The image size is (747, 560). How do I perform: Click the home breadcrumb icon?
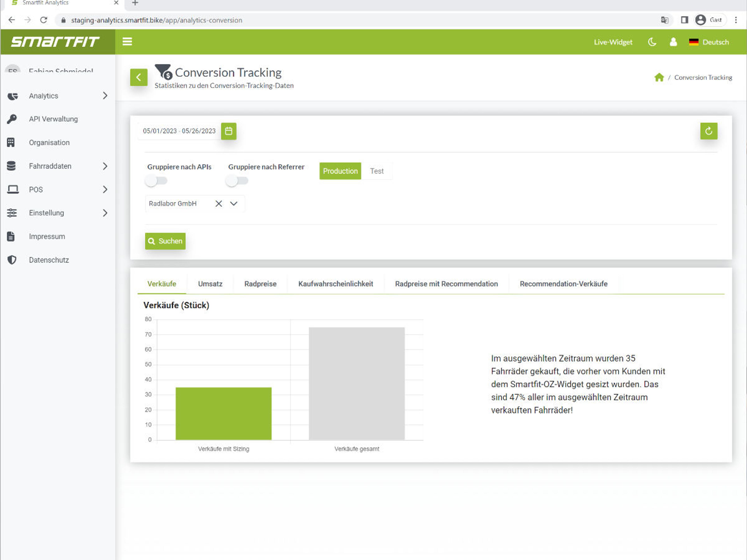click(659, 78)
